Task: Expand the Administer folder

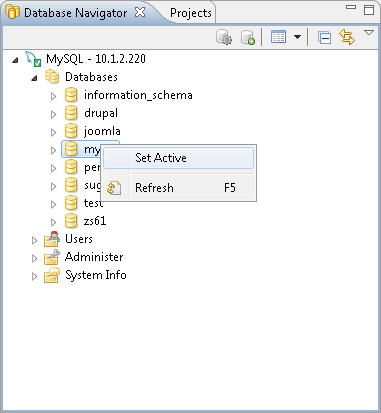Action: 34,258
